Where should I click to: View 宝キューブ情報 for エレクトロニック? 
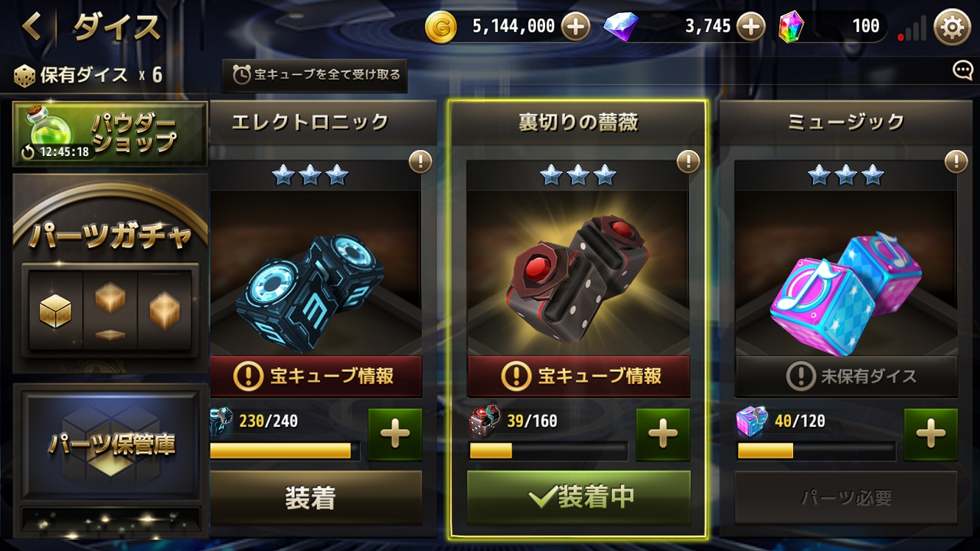tap(315, 376)
